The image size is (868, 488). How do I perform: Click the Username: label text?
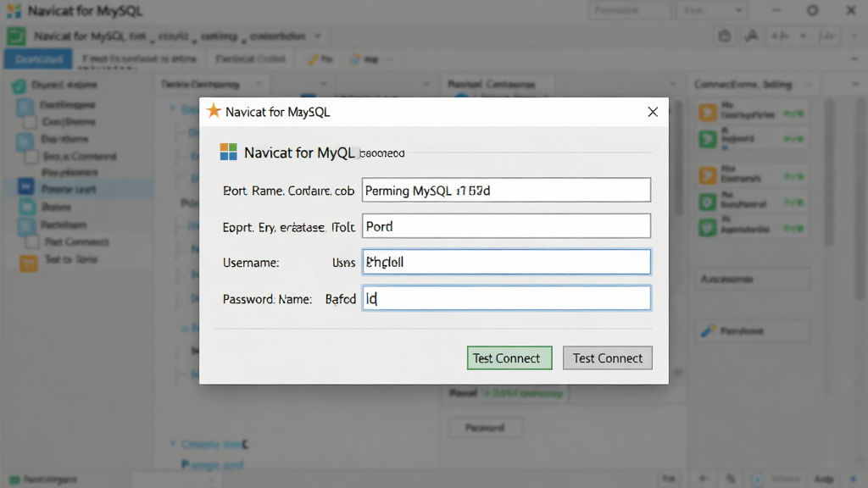251,263
